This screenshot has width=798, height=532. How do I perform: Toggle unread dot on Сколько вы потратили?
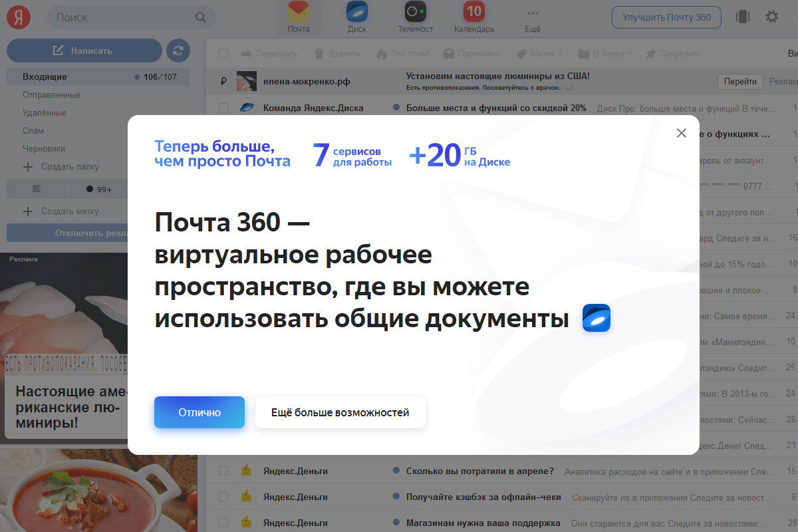tap(396, 471)
